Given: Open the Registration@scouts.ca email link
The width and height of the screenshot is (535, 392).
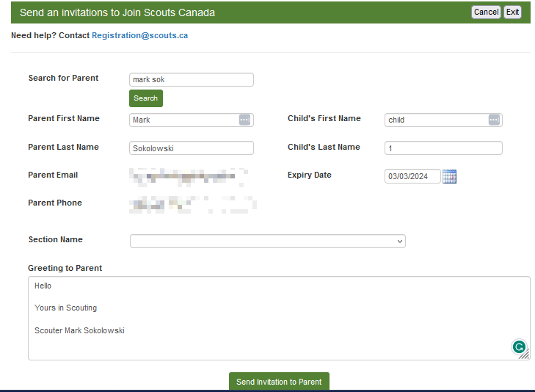Looking at the screenshot, I should [140, 35].
